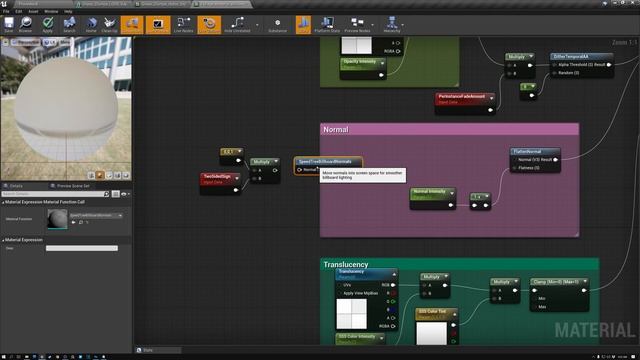Open the File menu
The image size is (640, 360).
coord(6,11)
